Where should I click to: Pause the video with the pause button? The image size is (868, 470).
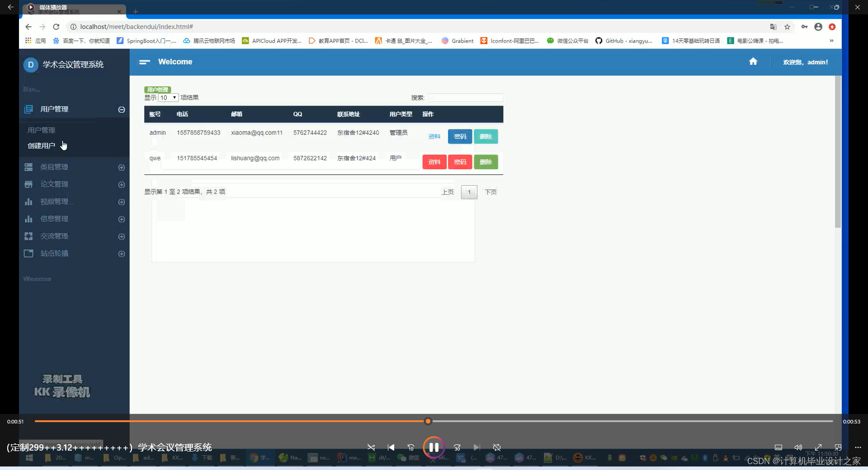tap(434, 447)
